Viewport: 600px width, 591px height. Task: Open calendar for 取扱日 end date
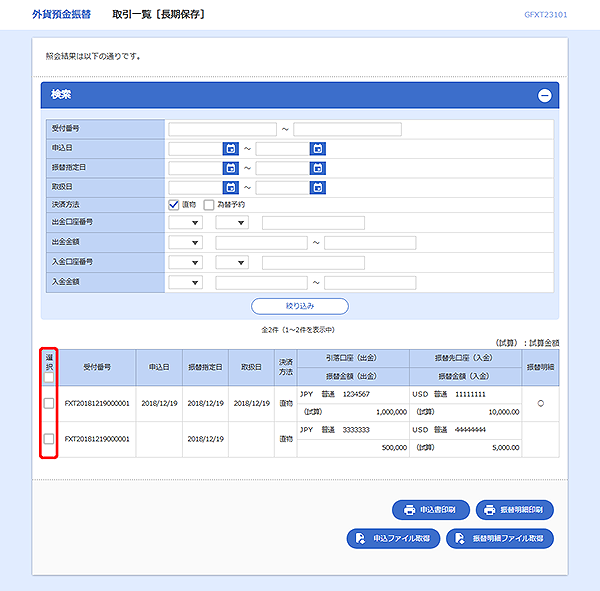coord(318,188)
